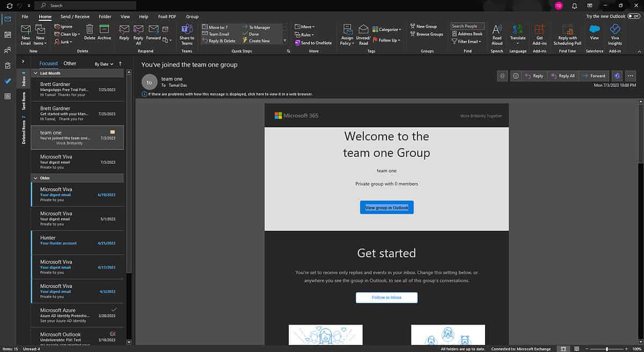Compose a message with New Email

26,34
